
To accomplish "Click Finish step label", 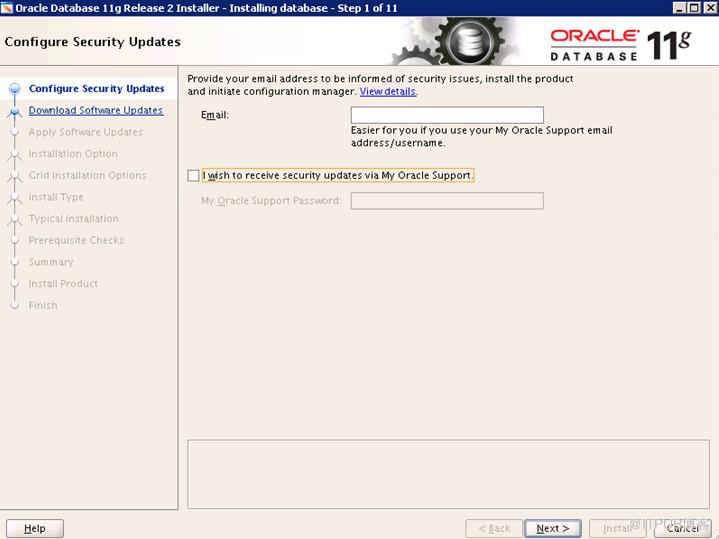I will click(43, 306).
